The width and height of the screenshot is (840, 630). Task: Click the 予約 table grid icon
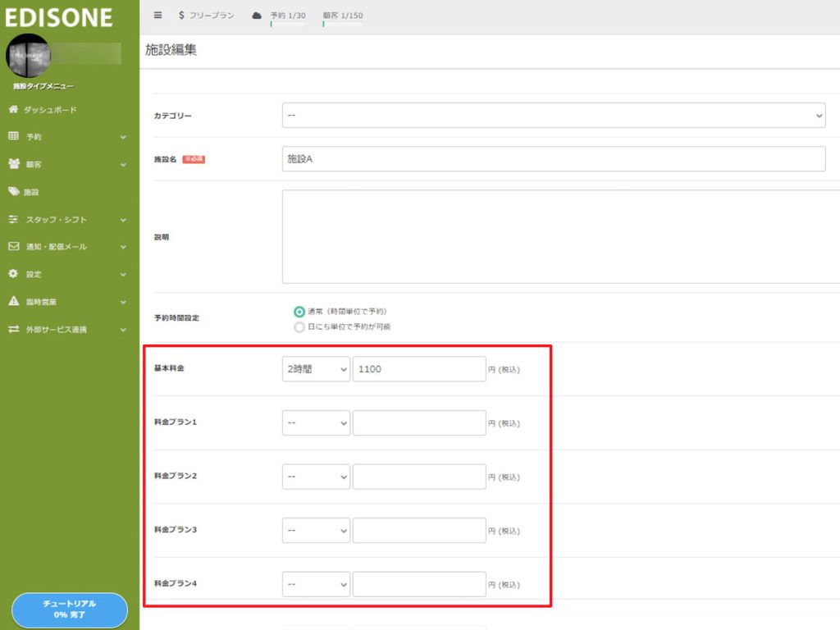(x=13, y=137)
